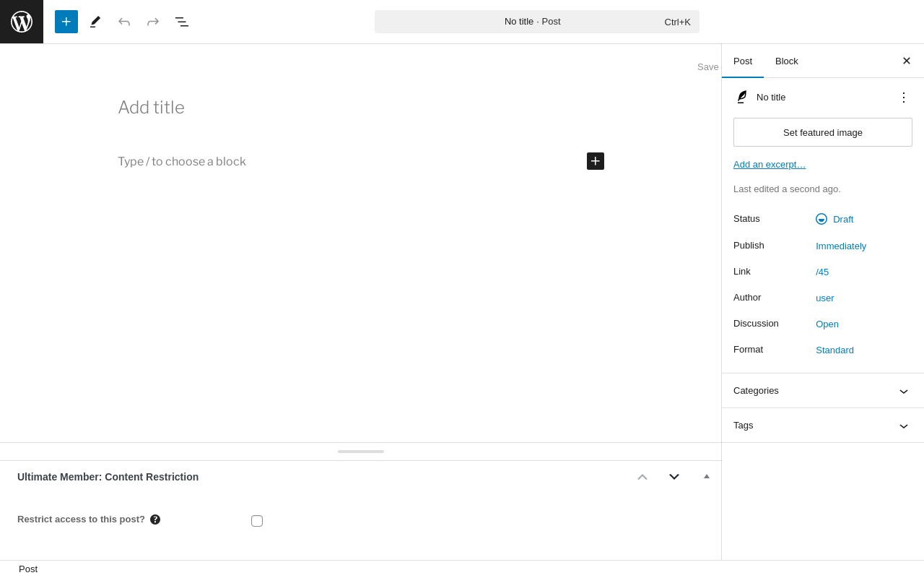Click the black add block button in editor

tap(596, 161)
